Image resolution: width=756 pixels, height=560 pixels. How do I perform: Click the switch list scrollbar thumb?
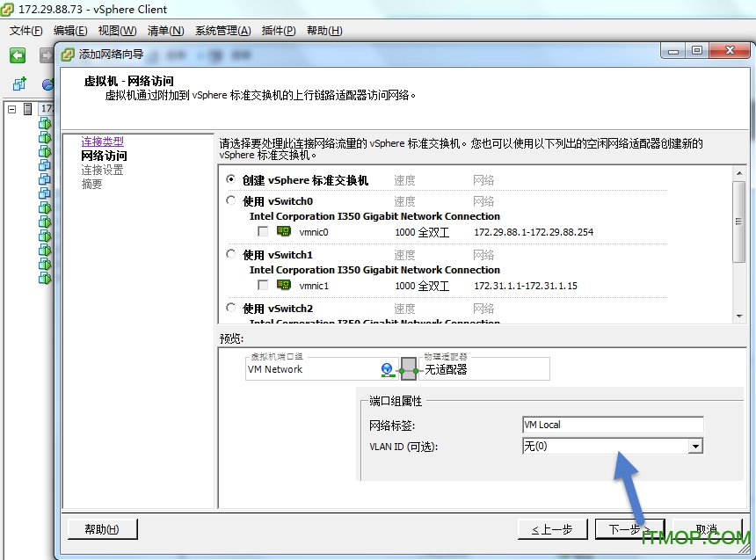point(739,222)
